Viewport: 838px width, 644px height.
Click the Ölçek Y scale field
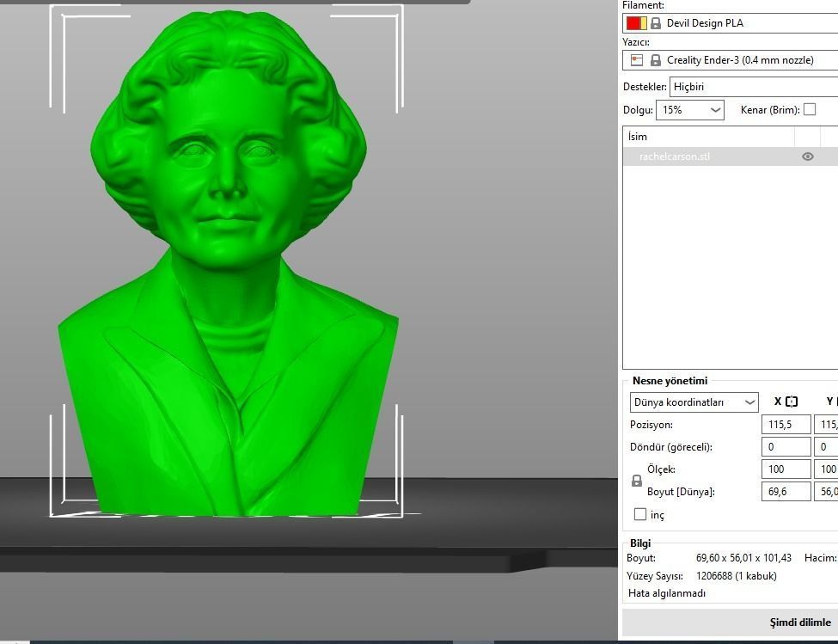click(826, 469)
